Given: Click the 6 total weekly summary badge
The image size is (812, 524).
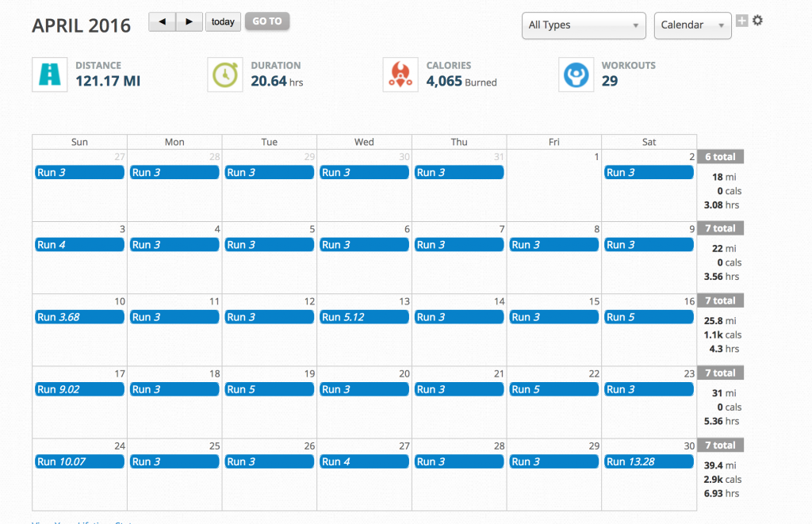Looking at the screenshot, I should (720, 157).
